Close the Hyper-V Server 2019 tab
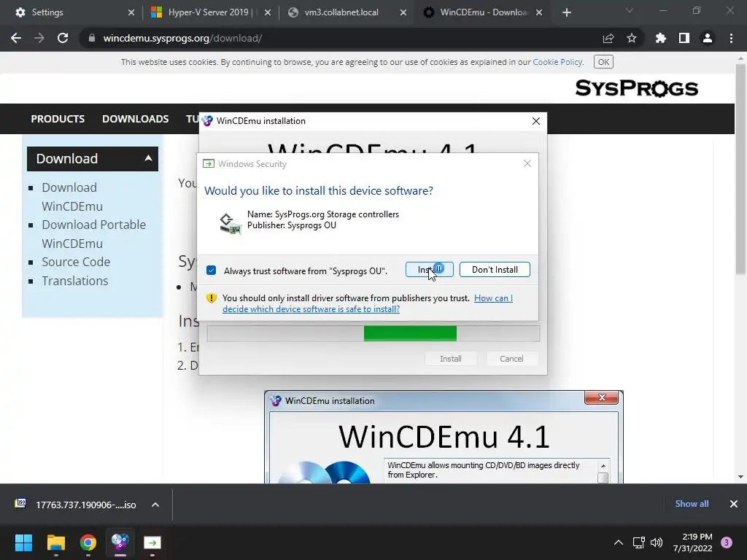This screenshot has height=560, width=747. coord(268,12)
